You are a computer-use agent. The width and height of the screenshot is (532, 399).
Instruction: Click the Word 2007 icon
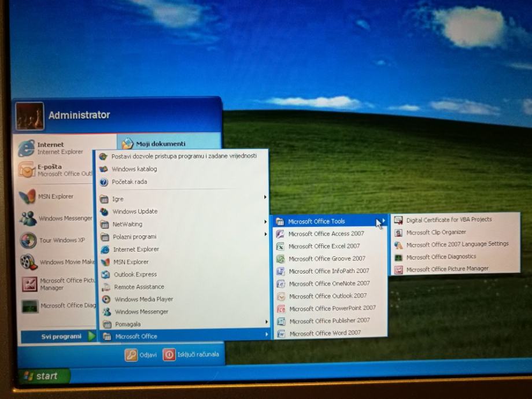click(x=281, y=334)
